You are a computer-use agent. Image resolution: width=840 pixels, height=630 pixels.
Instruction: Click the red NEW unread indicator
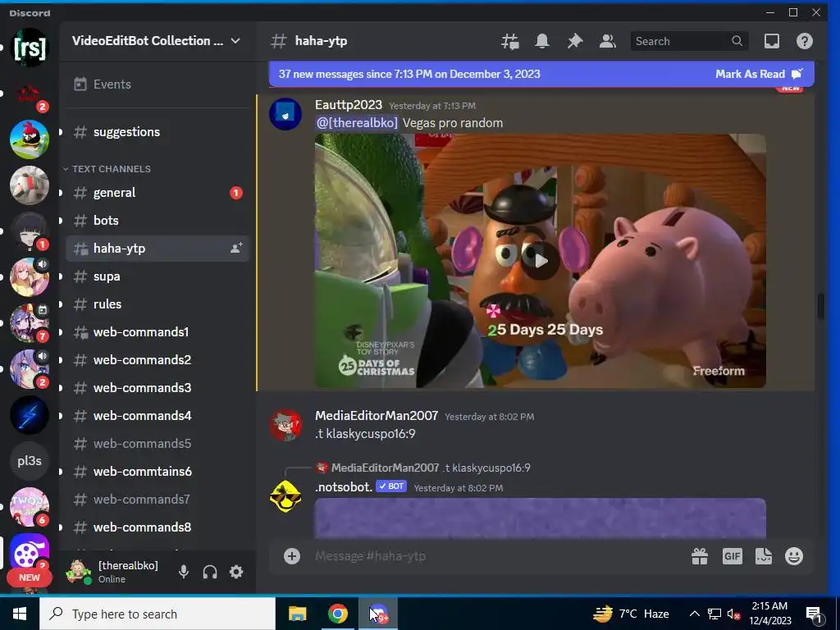click(x=30, y=577)
